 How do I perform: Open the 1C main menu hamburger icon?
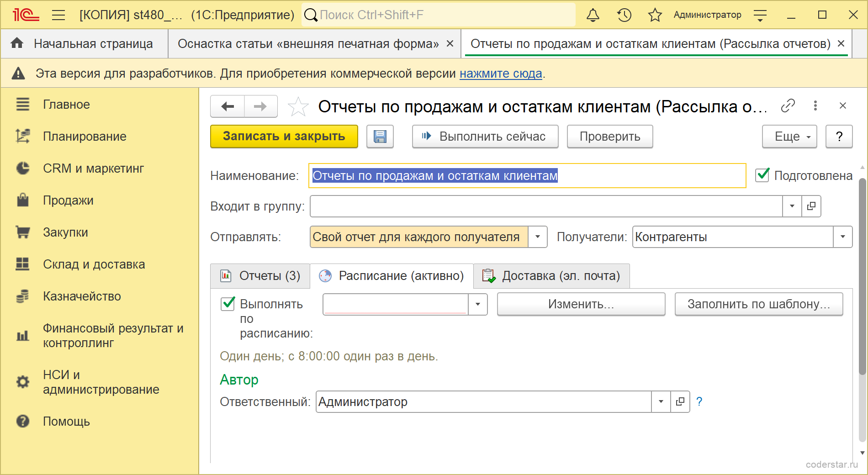(x=58, y=15)
